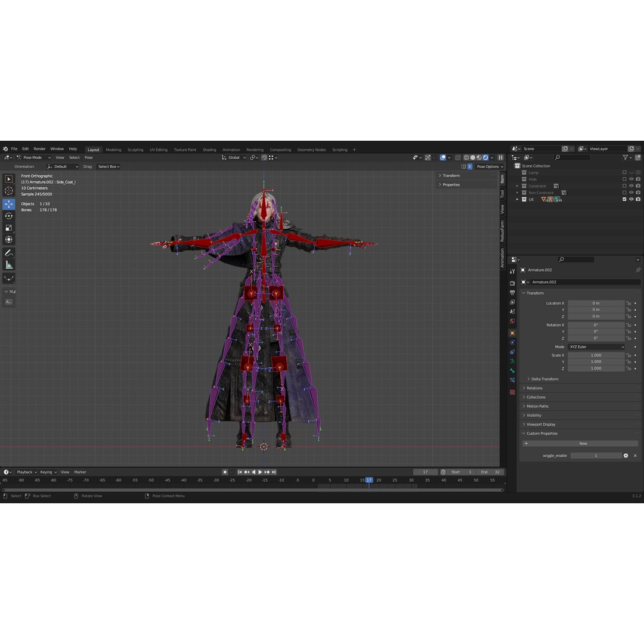644x644 pixels.
Task: Pick the Rotate tool
Action: click(x=8, y=216)
